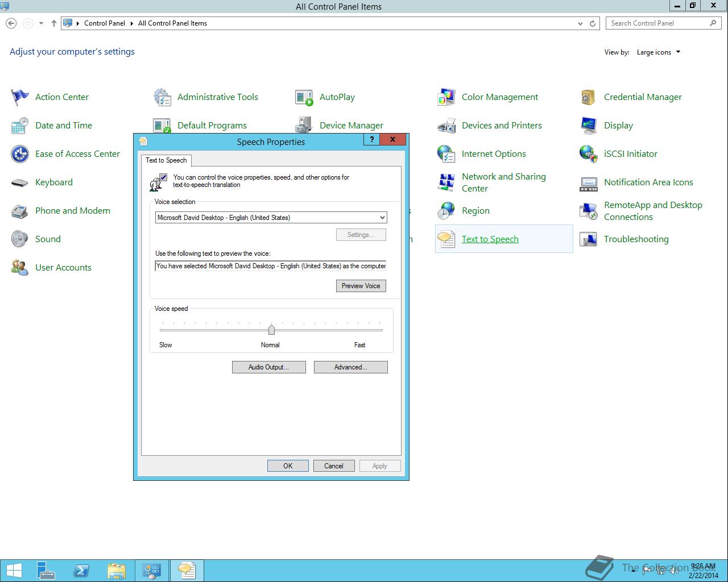Open the Troubleshooting icon
Image resolution: width=728 pixels, height=582 pixels.
(589, 239)
